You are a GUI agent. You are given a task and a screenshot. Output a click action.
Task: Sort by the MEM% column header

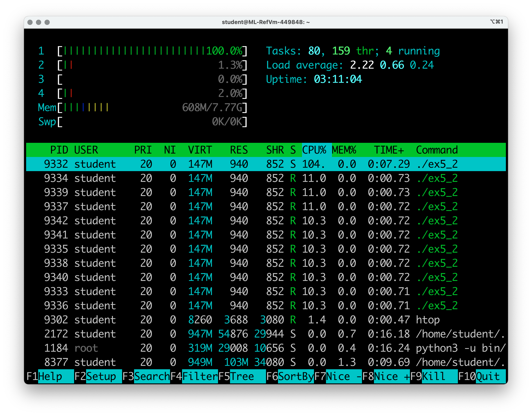coord(344,150)
